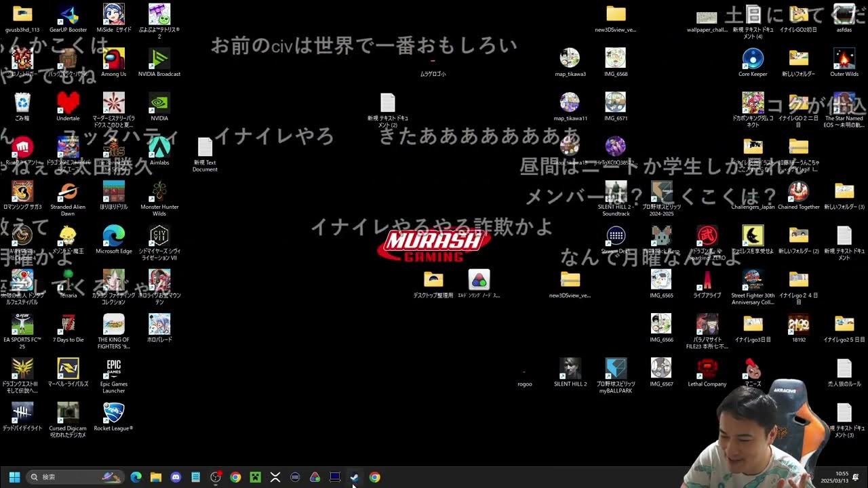Open OBS Studio from the taskbar

[x=216, y=477]
